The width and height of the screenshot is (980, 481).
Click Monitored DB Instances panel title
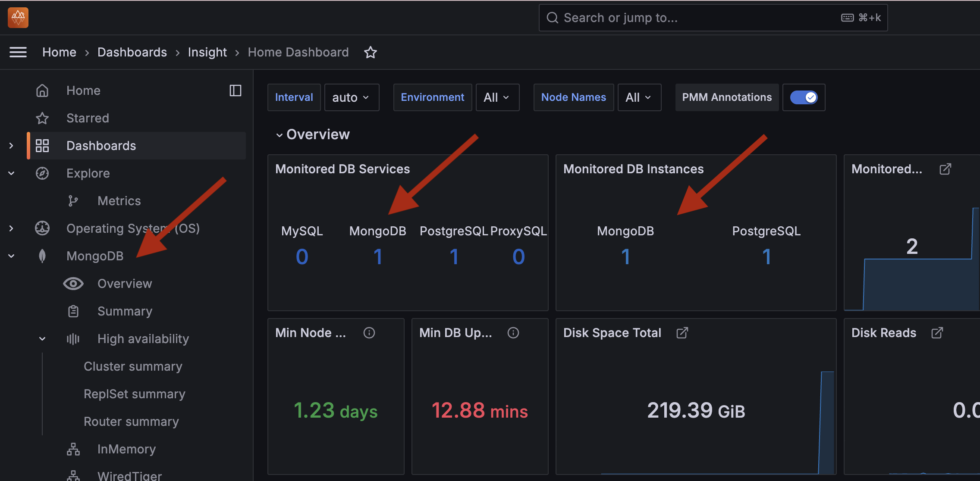click(x=633, y=169)
